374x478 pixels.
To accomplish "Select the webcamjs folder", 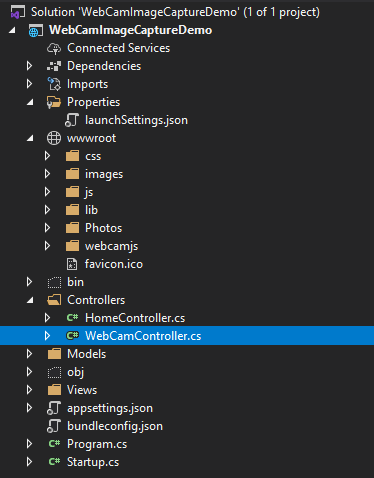I will (x=111, y=246).
